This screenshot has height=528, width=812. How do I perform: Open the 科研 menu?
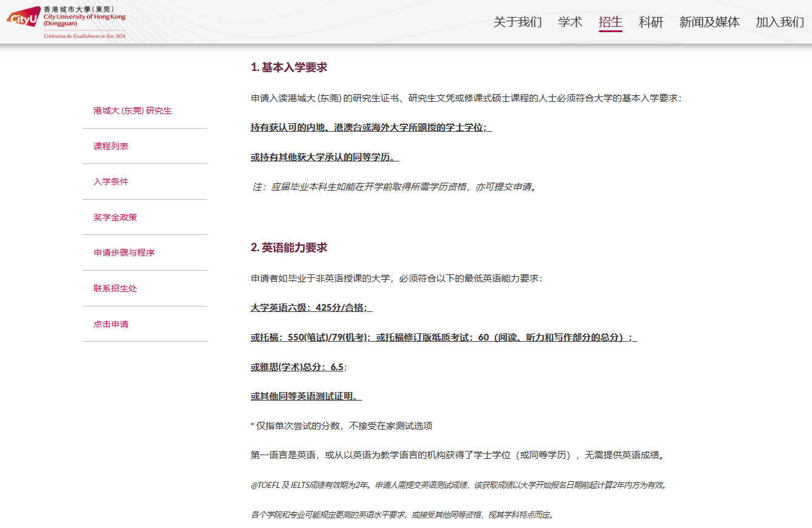tap(651, 22)
